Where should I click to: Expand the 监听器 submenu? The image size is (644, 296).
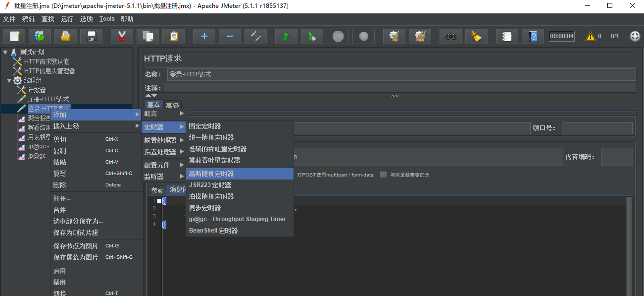(164, 177)
